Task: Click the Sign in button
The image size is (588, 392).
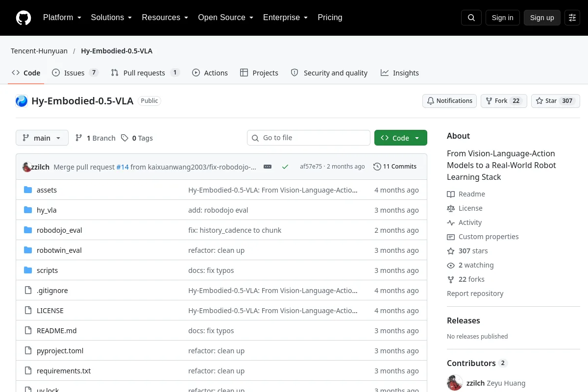Action: click(503, 18)
